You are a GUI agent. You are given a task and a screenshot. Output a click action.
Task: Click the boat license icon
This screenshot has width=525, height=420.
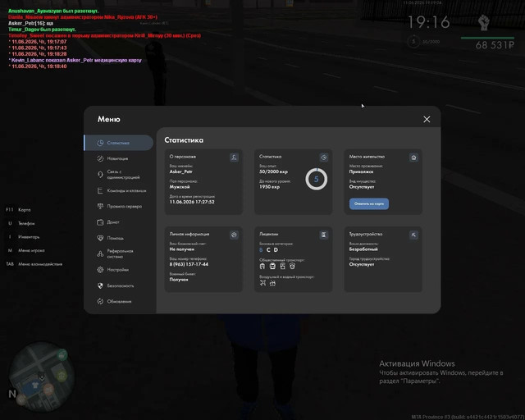click(x=272, y=283)
